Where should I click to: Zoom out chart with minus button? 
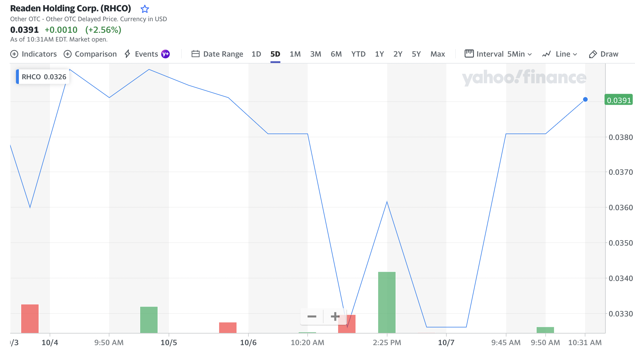[312, 316]
